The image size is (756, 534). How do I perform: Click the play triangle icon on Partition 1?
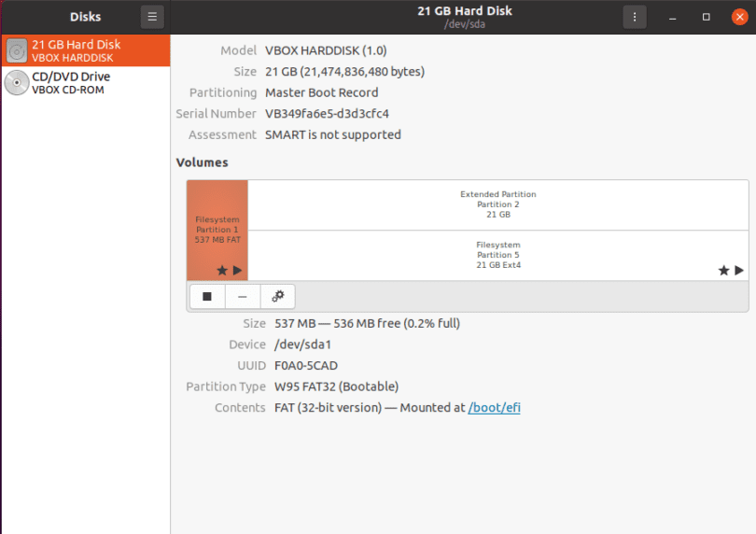[x=237, y=270]
